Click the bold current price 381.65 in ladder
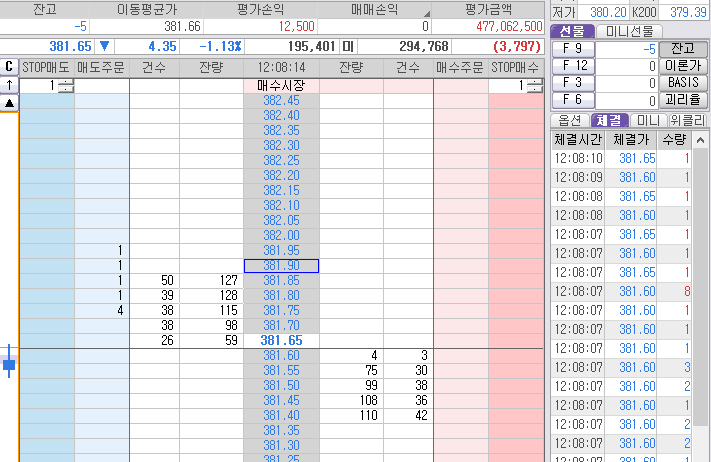Screen dimensions: 711x462 click(281, 340)
